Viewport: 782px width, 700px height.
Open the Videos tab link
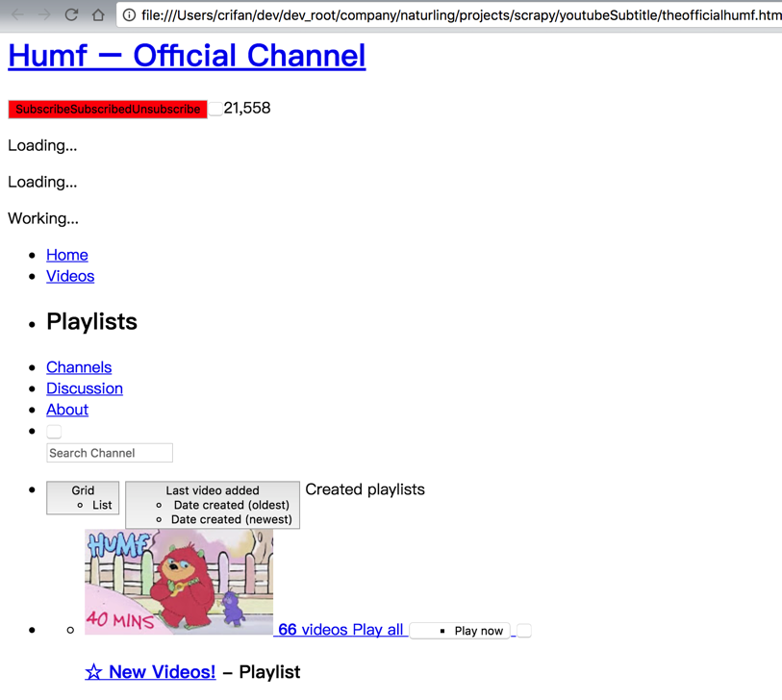coord(70,276)
